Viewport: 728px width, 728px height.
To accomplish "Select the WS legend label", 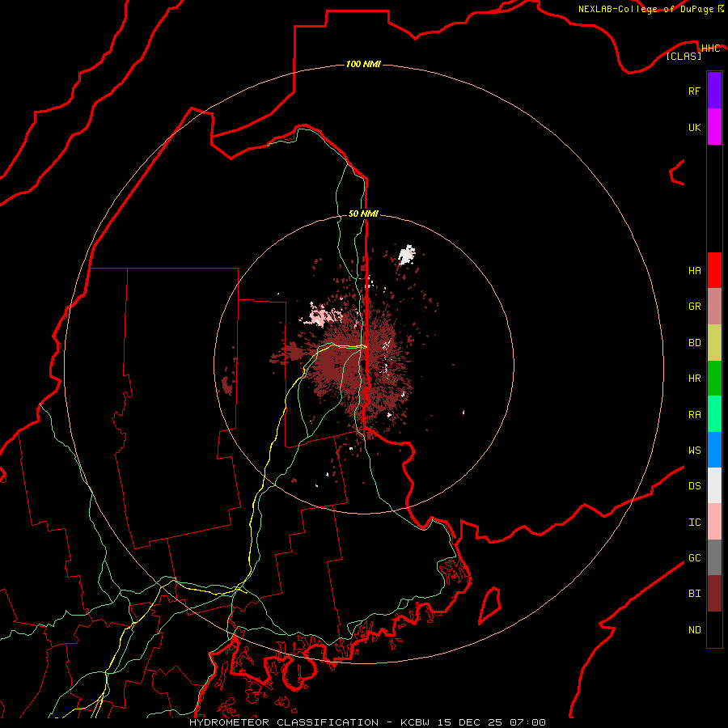I will click(694, 450).
